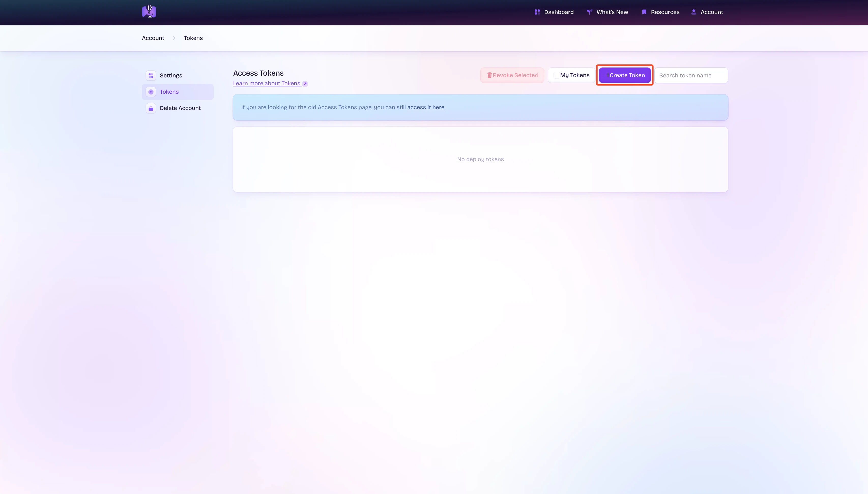Open Resources in top navigation
Screen dimensions: 868x494
pyautogui.click(x=661, y=12)
